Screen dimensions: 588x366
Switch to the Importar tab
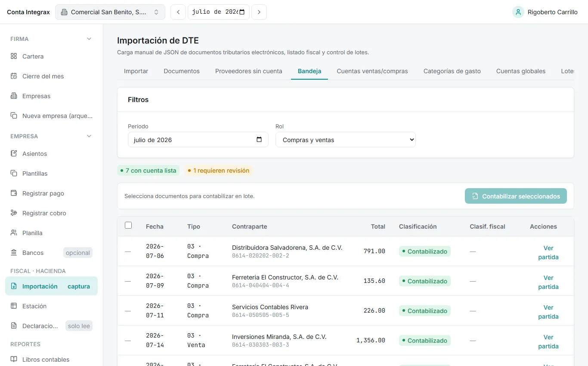pos(136,71)
